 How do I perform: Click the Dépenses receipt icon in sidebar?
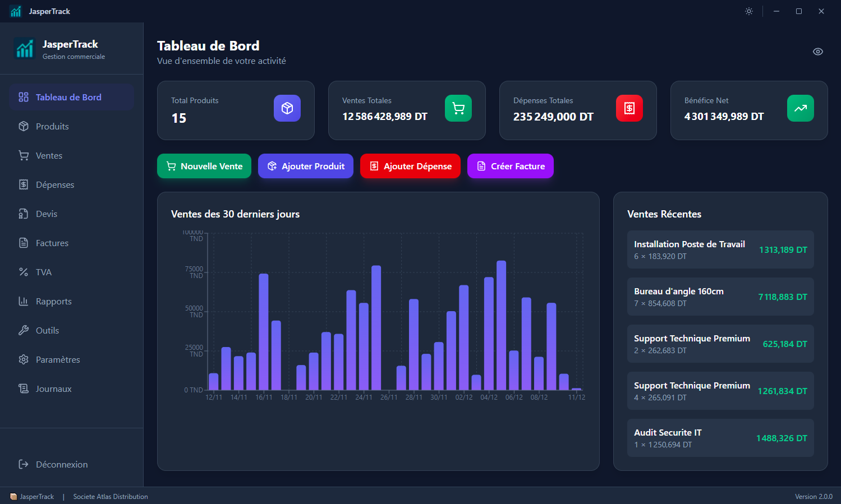tap(24, 184)
